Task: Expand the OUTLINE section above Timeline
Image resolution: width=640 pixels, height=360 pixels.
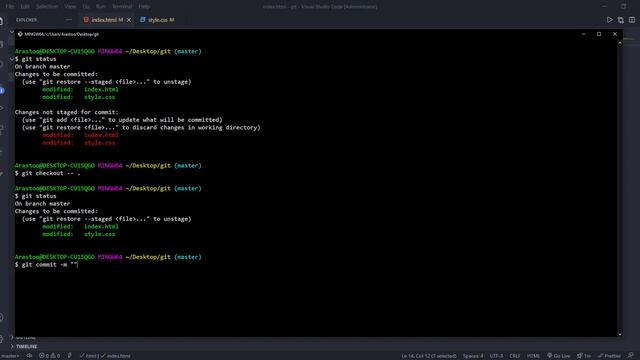Action: [24, 338]
